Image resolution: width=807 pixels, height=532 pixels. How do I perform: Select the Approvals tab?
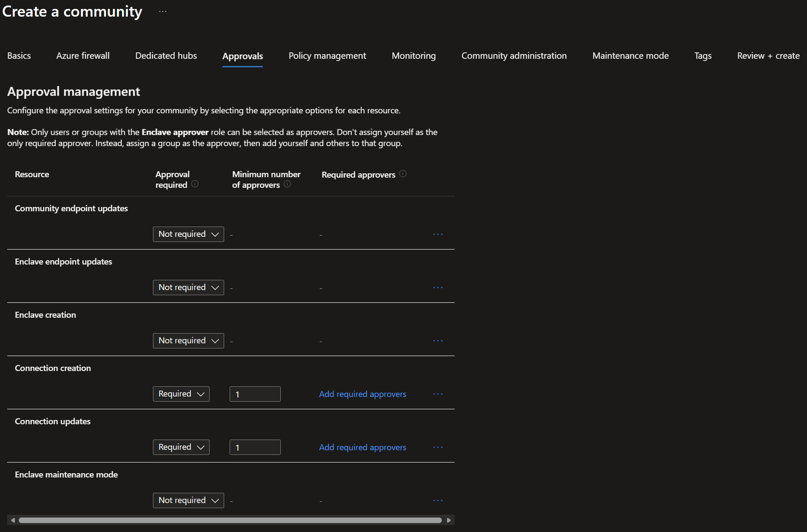(x=243, y=56)
